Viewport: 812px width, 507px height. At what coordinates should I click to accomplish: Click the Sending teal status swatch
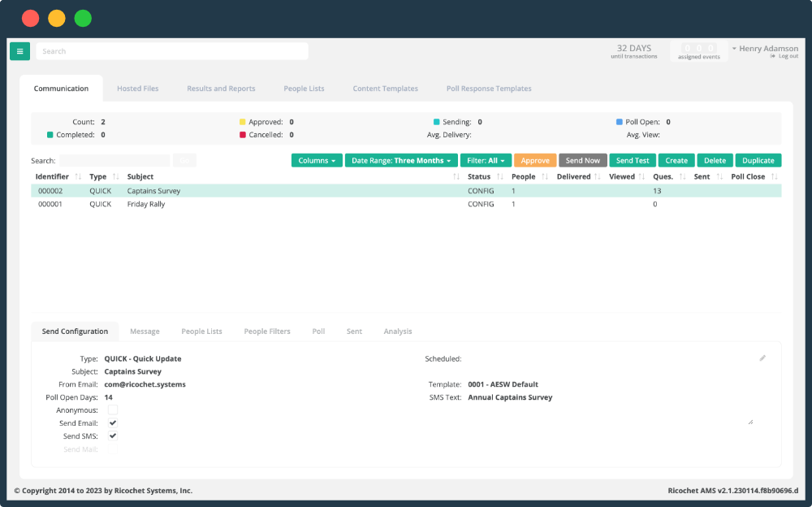(x=437, y=122)
